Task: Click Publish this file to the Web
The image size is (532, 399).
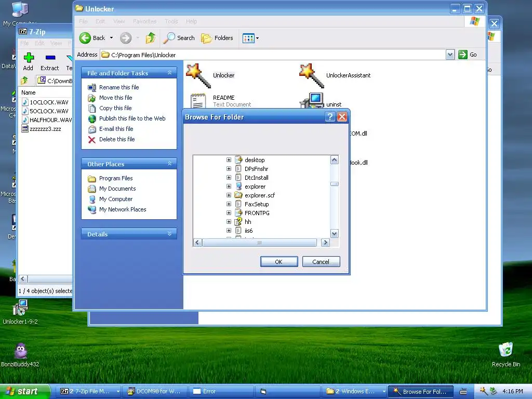Action: (132, 118)
